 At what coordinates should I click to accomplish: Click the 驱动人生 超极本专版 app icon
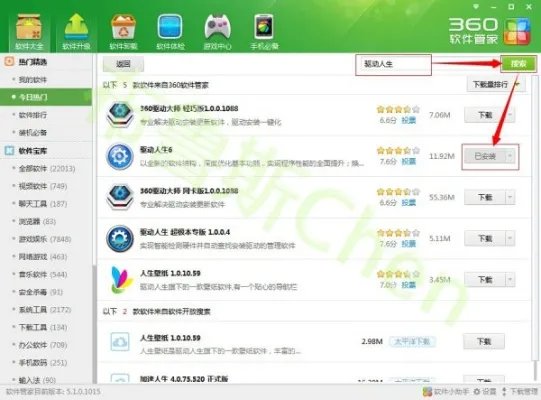119,238
